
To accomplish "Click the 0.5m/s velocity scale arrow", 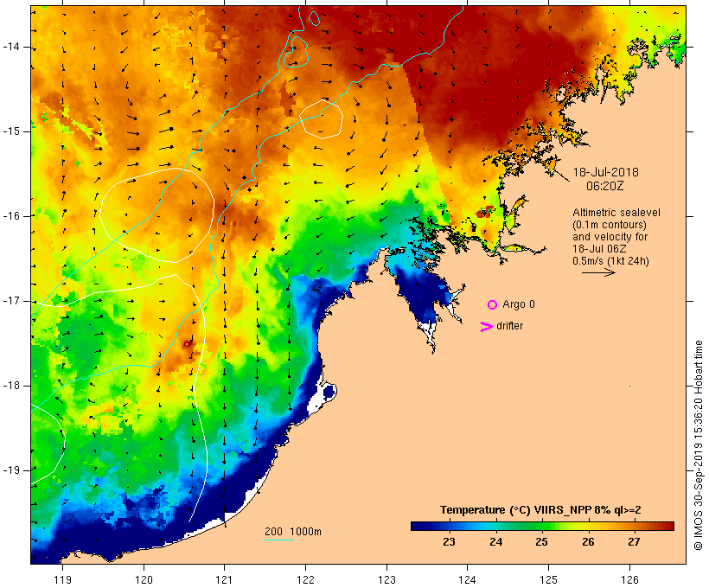I will click(598, 272).
